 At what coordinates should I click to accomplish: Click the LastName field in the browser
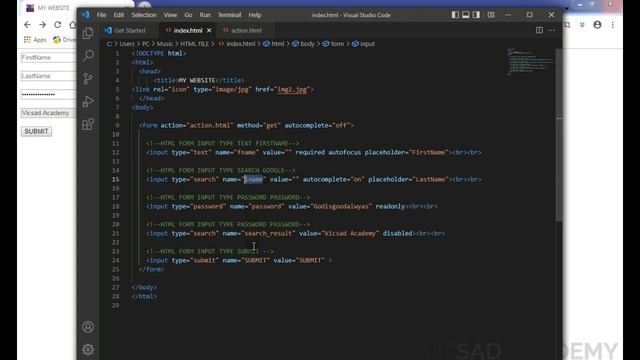click(x=48, y=76)
